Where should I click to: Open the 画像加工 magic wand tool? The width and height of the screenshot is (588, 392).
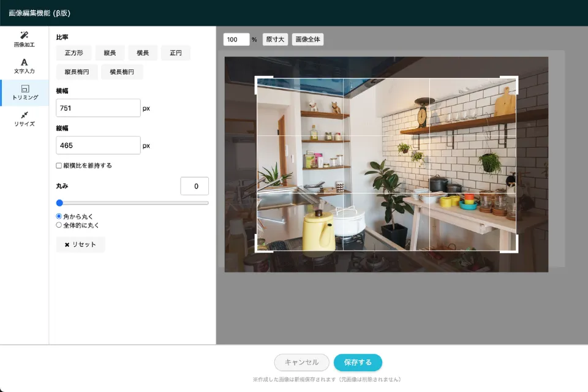24,40
